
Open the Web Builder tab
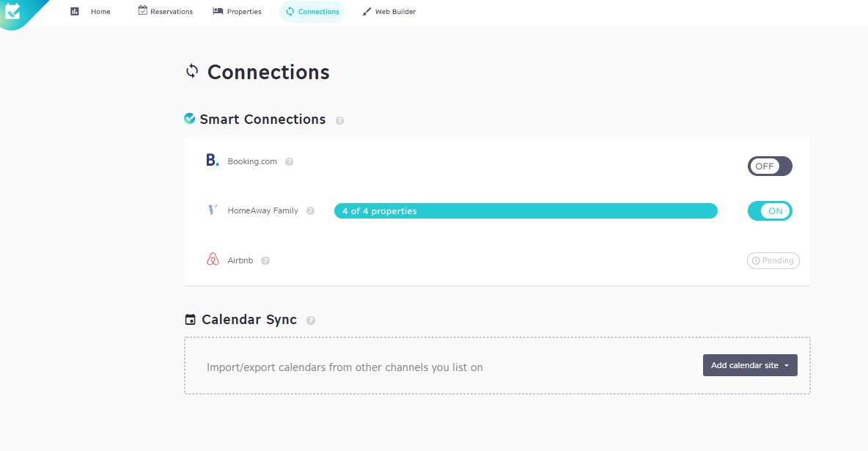[x=389, y=12]
